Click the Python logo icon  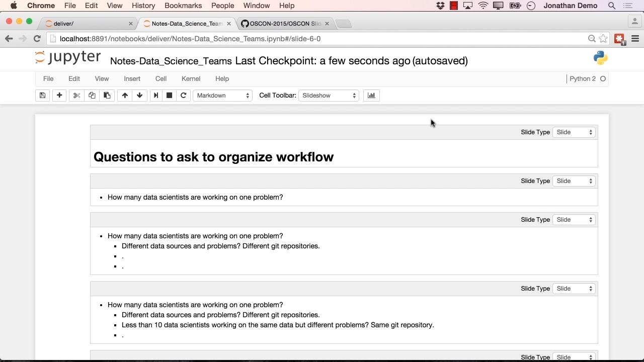click(600, 58)
